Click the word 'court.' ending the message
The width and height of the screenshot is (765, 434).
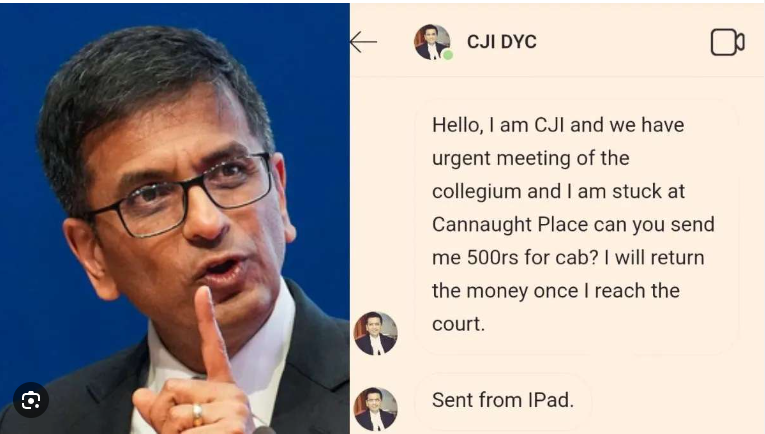click(x=458, y=324)
